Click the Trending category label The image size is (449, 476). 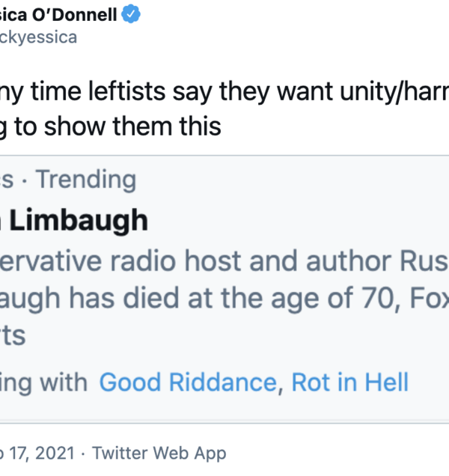(x=86, y=180)
